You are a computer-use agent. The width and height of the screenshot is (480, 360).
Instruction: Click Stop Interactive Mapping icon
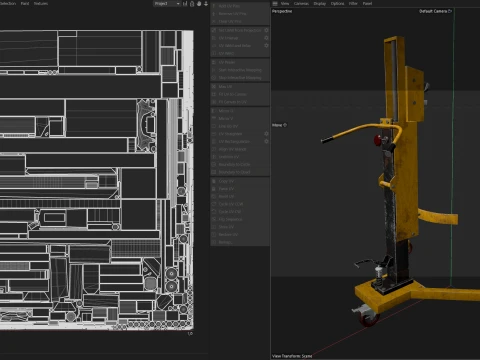pyautogui.click(x=214, y=78)
